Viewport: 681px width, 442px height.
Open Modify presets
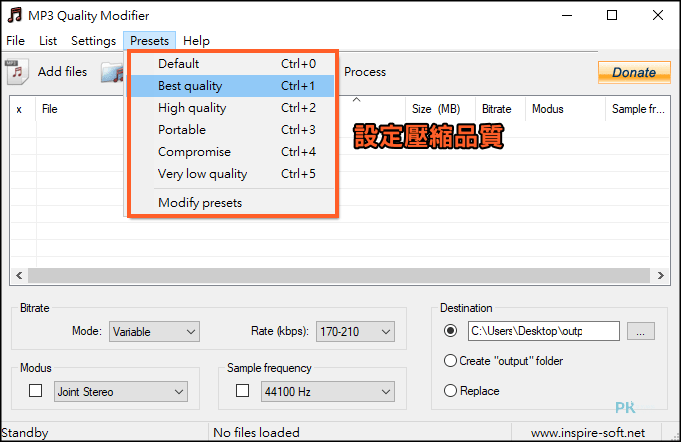[x=233, y=203]
